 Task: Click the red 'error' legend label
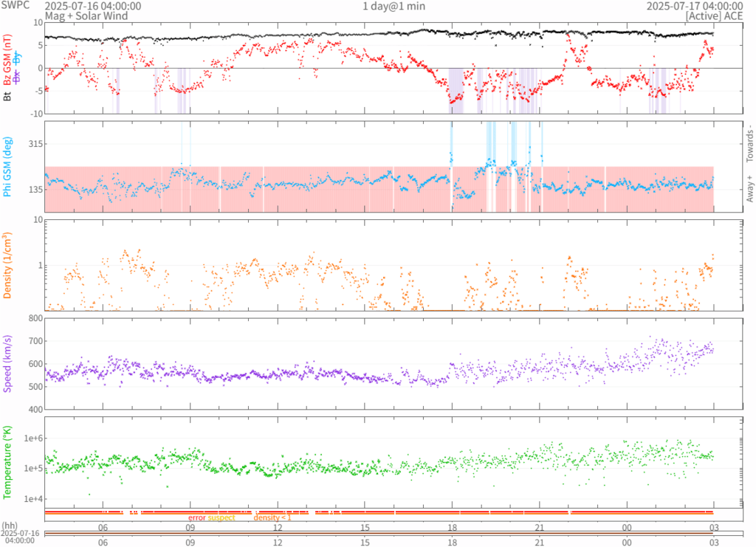(x=197, y=517)
